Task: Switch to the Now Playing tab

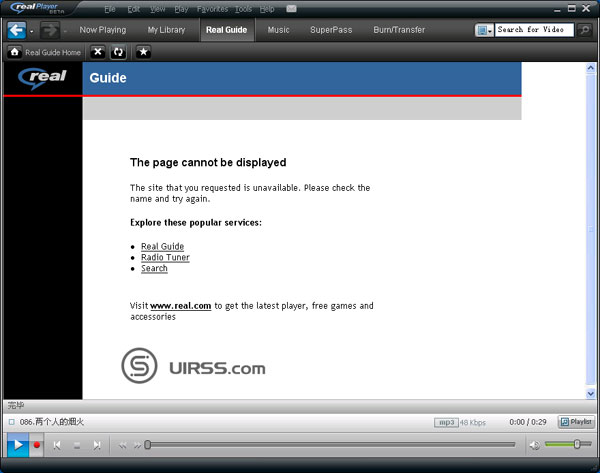Action: (x=103, y=30)
